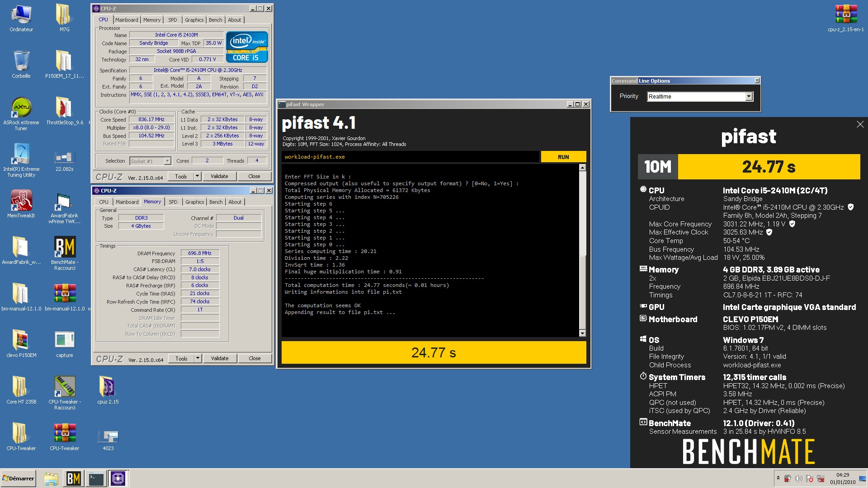Open the Corbeille recycle bin icon
868x488 pixels.
[21, 65]
